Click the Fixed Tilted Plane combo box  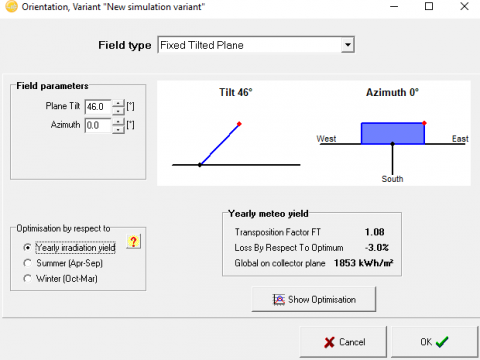(256, 45)
